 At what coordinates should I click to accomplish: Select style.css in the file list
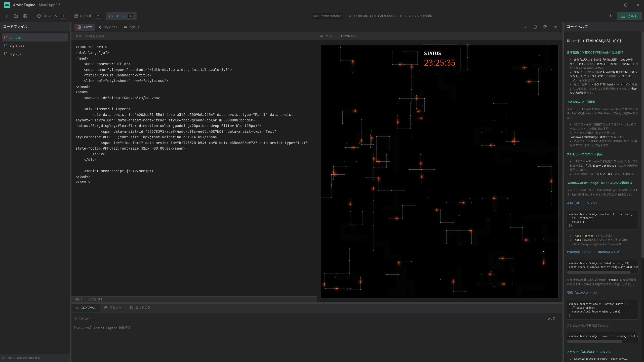(17, 46)
